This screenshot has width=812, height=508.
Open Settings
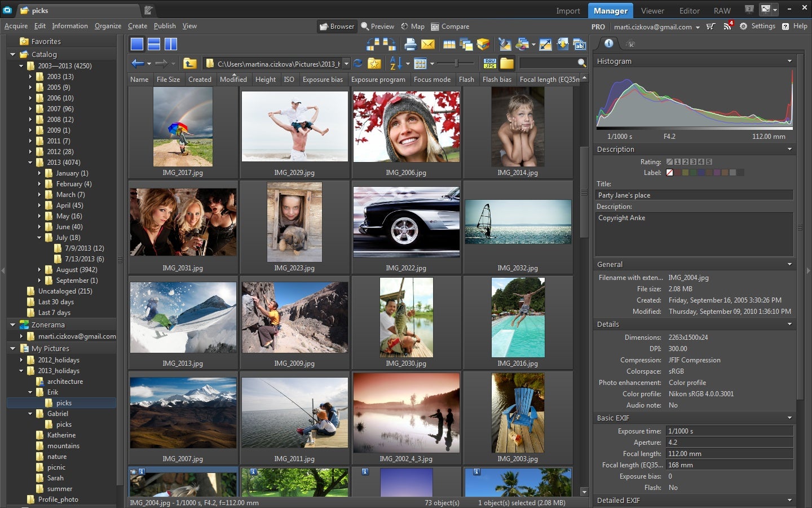(757, 26)
